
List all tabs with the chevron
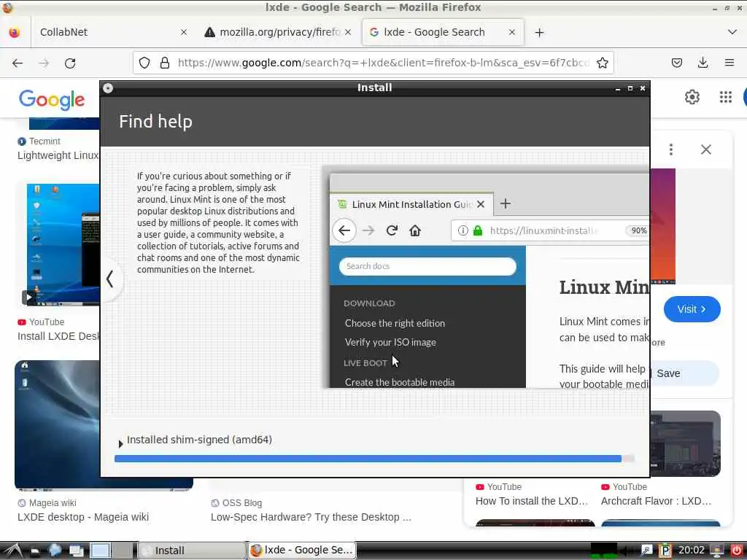click(732, 32)
